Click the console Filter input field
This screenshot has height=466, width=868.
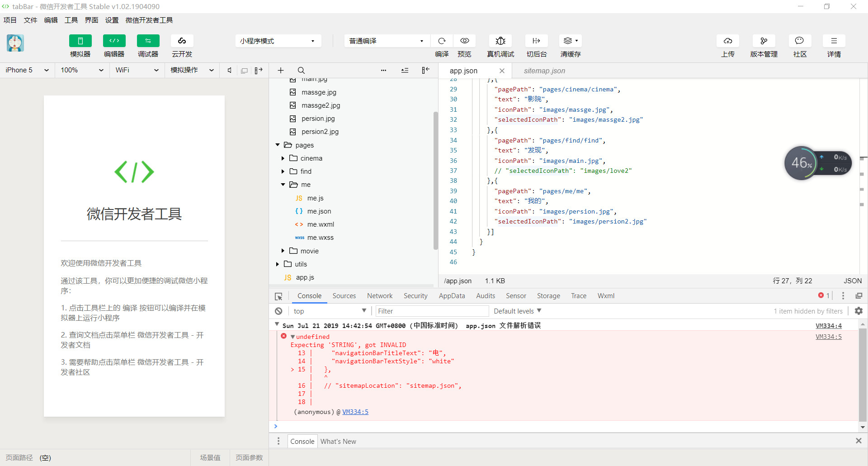[432, 311]
